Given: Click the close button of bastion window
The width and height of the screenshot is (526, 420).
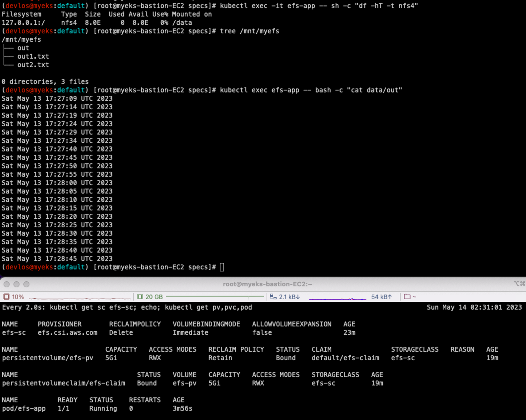Looking at the screenshot, I should (x=7, y=284).
